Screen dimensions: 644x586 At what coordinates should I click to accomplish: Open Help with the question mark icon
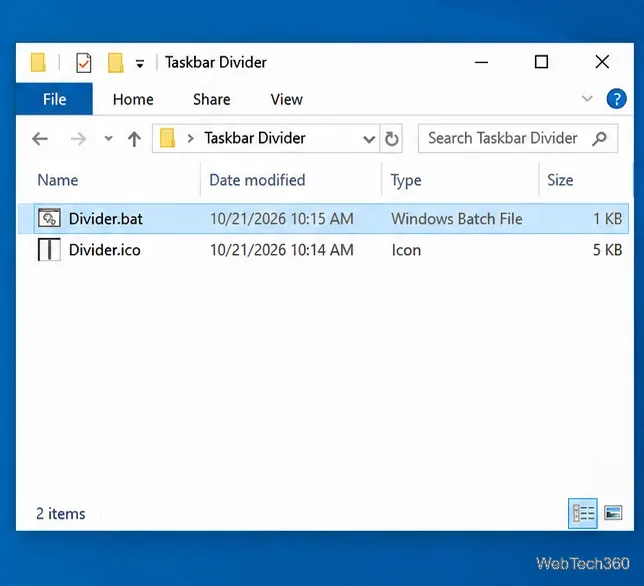[x=616, y=99]
